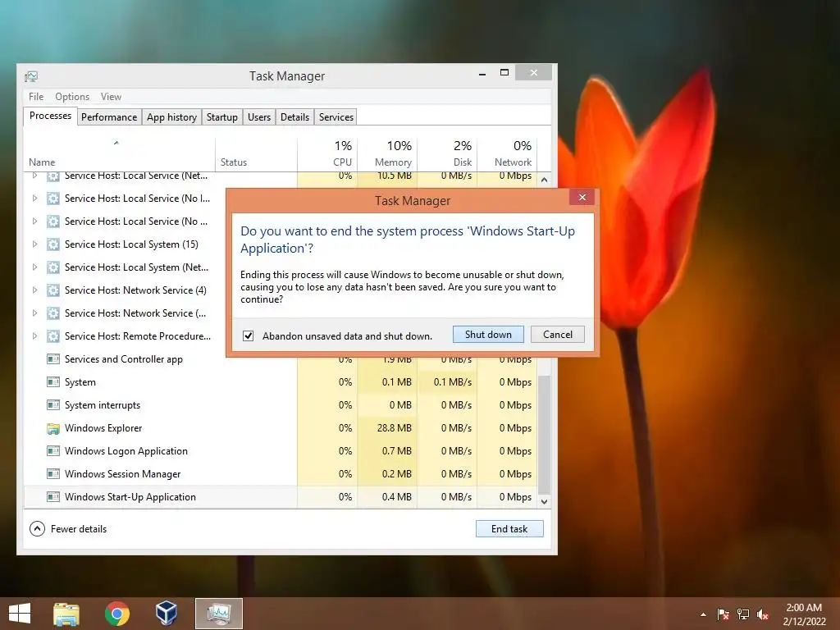
Task: Sort by Disk column header
Action: pyautogui.click(x=447, y=153)
